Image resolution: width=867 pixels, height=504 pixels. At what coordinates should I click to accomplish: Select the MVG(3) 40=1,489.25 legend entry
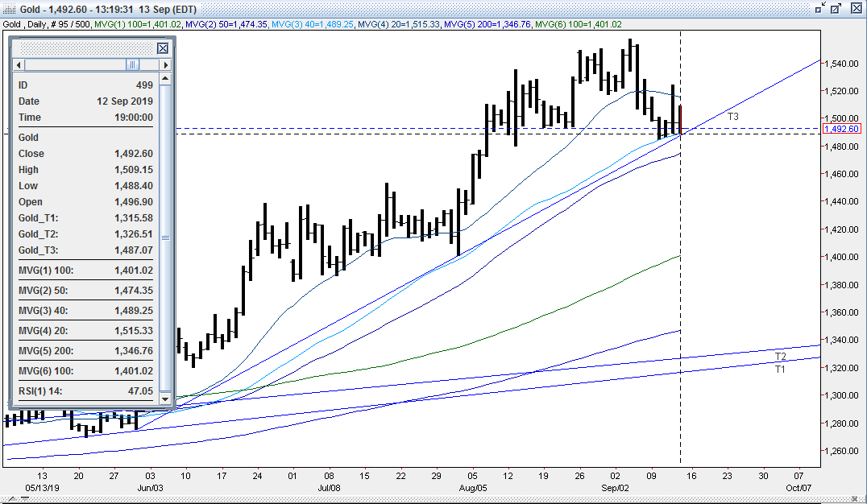313,24
